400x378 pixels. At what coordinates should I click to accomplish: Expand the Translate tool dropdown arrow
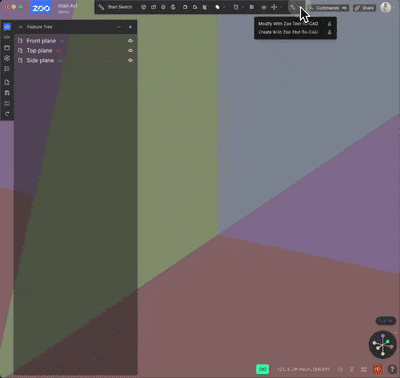tap(281, 7)
